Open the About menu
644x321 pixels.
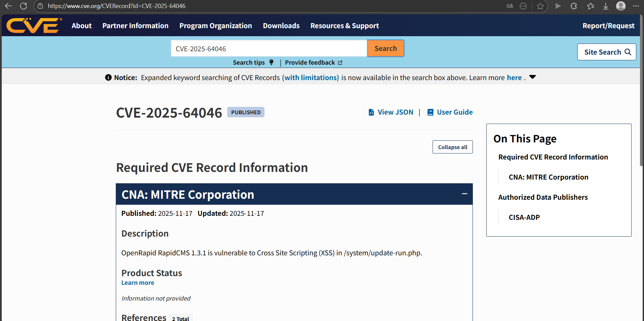(x=82, y=26)
